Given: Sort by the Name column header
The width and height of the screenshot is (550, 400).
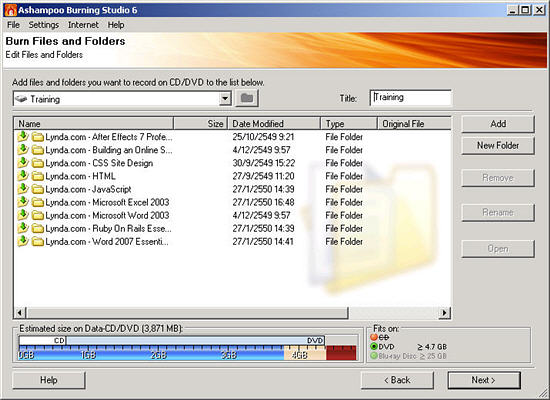Looking at the screenshot, I should 94,124.
